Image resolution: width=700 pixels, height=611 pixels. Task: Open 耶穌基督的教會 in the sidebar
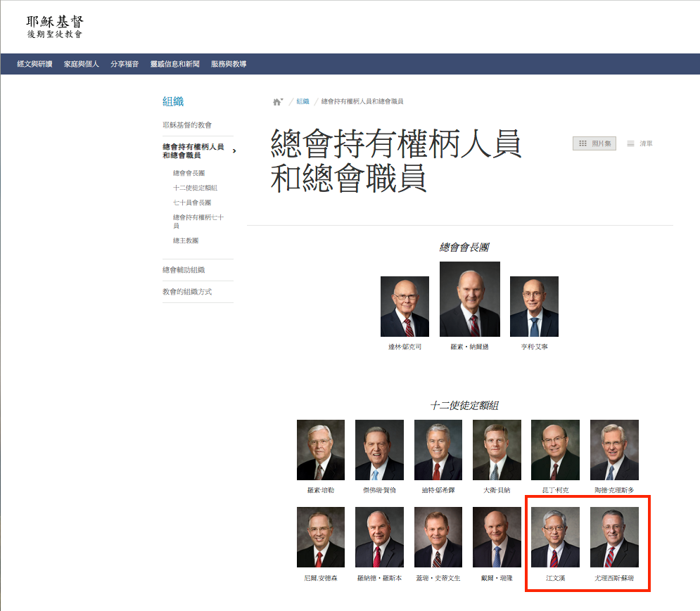187,125
